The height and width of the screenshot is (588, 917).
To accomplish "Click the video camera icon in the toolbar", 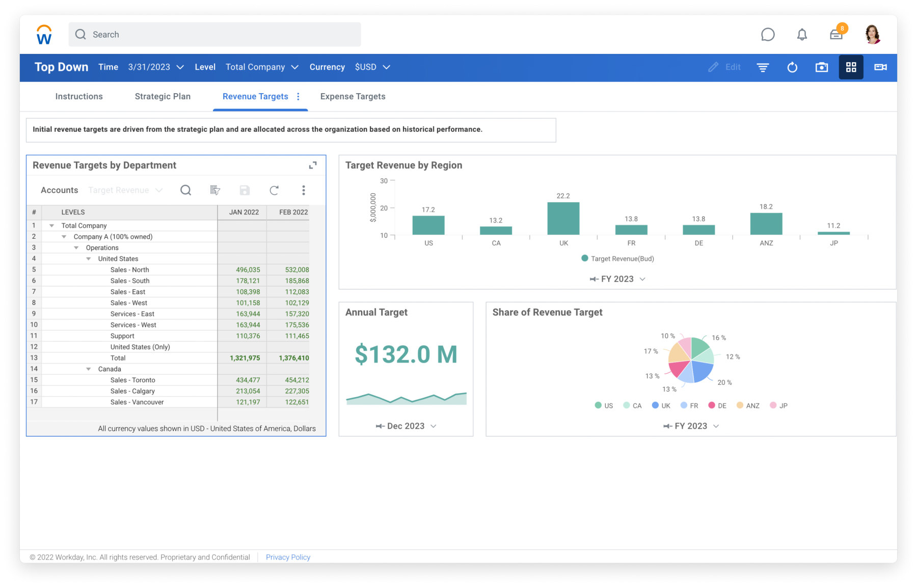I will (x=880, y=67).
